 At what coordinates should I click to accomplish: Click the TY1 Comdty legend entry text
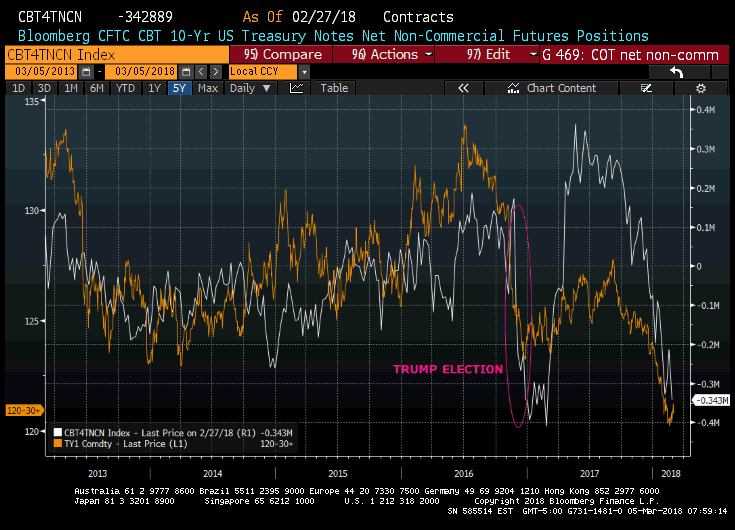click(x=126, y=444)
